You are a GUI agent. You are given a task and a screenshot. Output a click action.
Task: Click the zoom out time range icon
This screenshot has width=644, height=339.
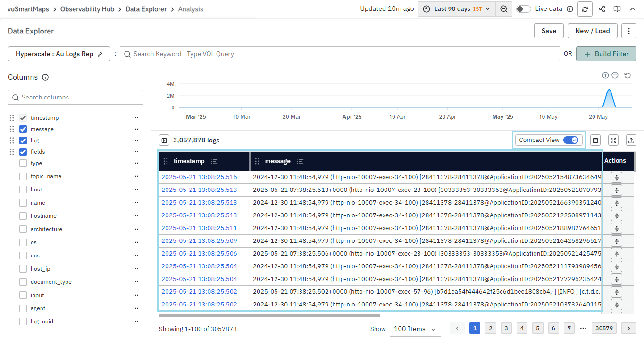pyautogui.click(x=504, y=9)
